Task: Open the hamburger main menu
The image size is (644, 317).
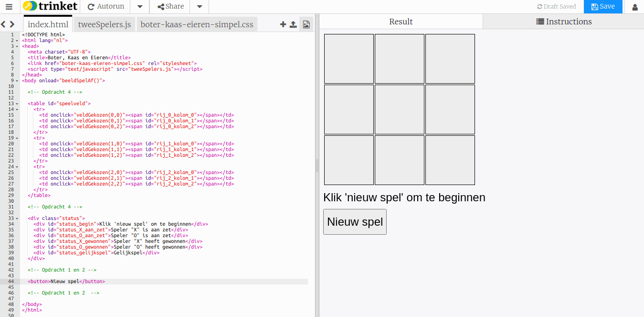Action: (x=9, y=7)
